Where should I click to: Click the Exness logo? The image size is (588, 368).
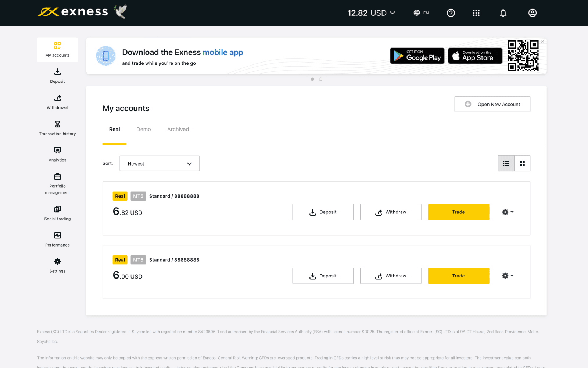click(73, 12)
